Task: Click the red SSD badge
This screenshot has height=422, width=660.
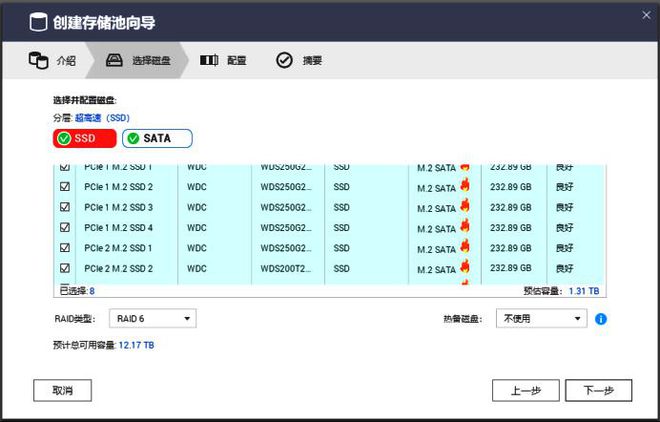Action: (x=85, y=138)
